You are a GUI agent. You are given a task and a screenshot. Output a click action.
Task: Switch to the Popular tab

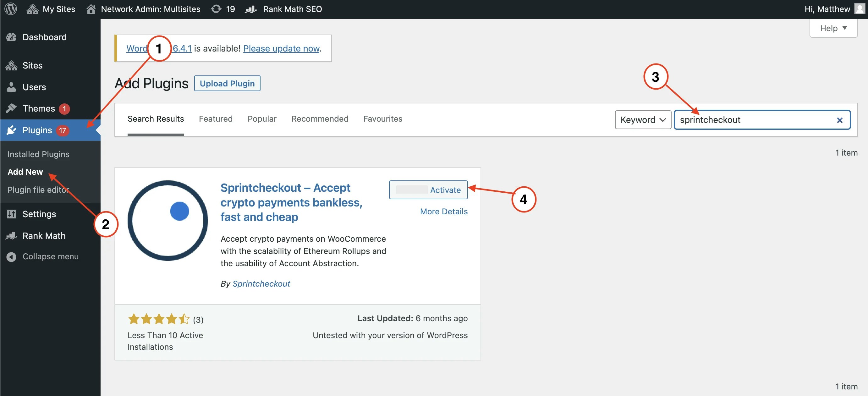[262, 119]
